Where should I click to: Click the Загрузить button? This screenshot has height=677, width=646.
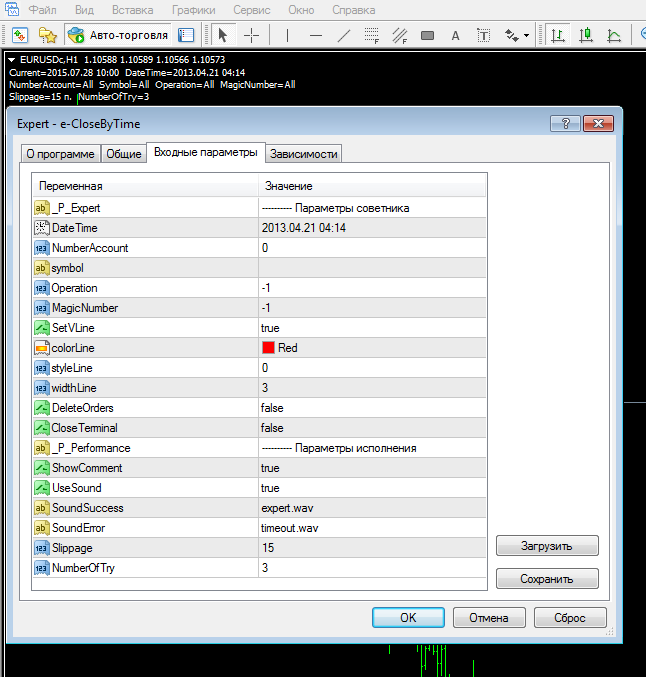547,546
